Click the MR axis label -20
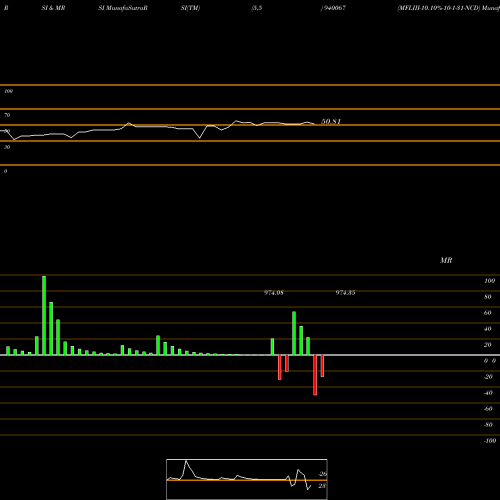The height and width of the screenshot is (500, 500). tap(488, 377)
